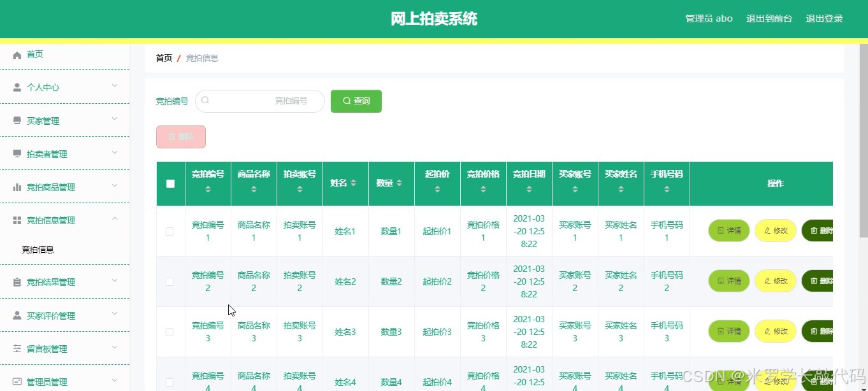Screen dimensions: 868x391
Task: Check the checkbox beside 竞拍编号3
Action: pos(170,332)
